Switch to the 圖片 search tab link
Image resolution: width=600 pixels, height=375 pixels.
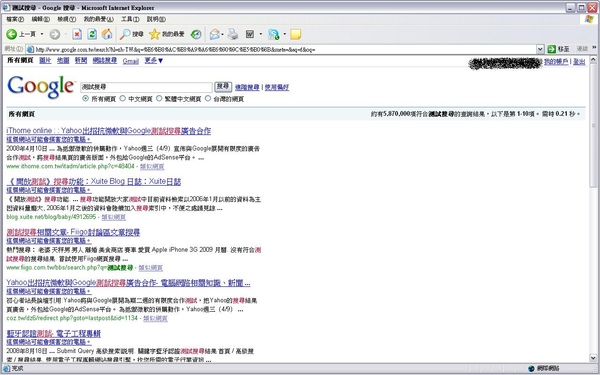pyautogui.click(x=45, y=60)
